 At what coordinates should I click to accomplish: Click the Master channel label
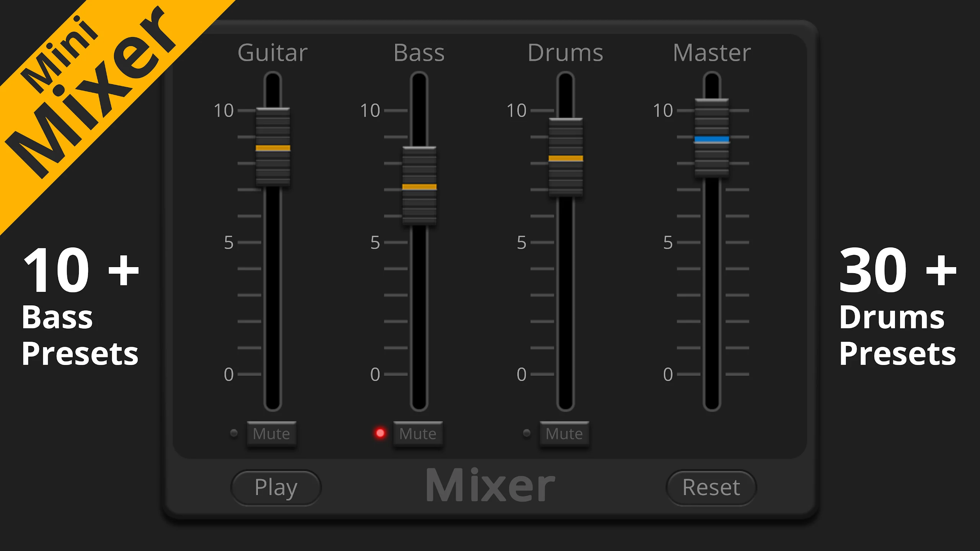[x=712, y=52]
